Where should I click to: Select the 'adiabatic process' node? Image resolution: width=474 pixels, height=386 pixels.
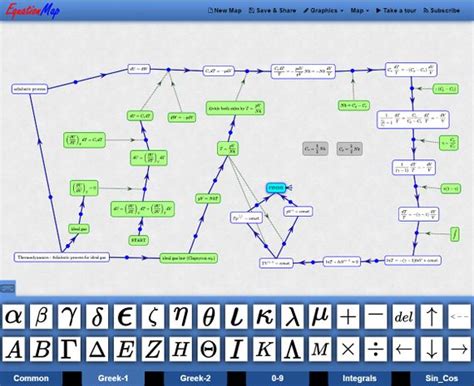30,89
